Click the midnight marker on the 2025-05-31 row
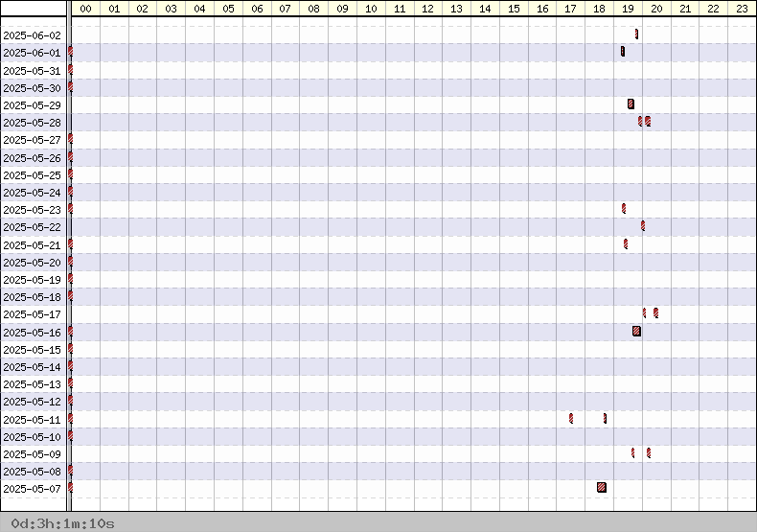The width and height of the screenshot is (757, 532). 71,70
